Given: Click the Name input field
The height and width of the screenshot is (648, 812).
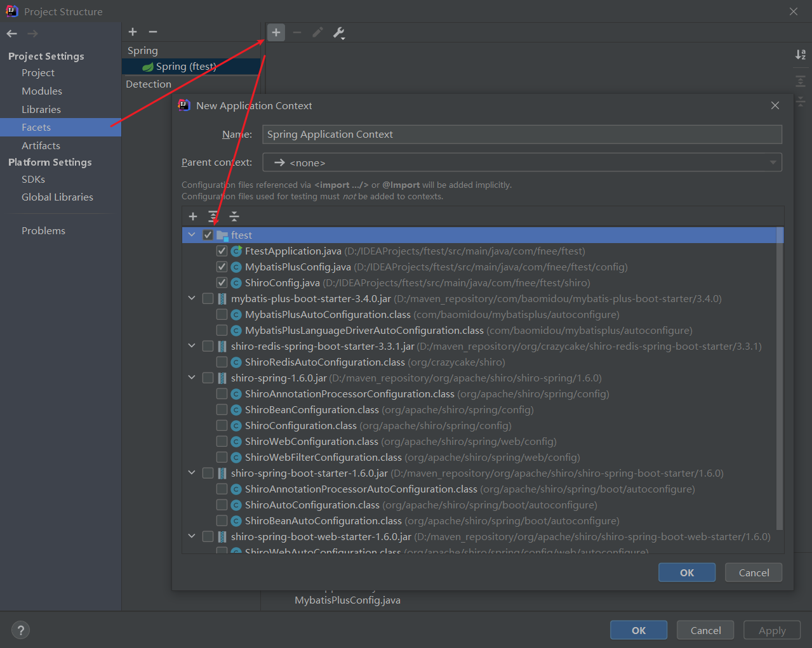Looking at the screenshot, I should tap(522, 135).
